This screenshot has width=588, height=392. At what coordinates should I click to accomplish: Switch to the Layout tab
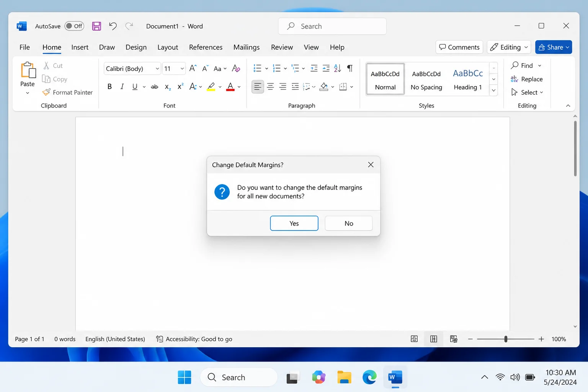pyautogui.click(x=168, y=47)
